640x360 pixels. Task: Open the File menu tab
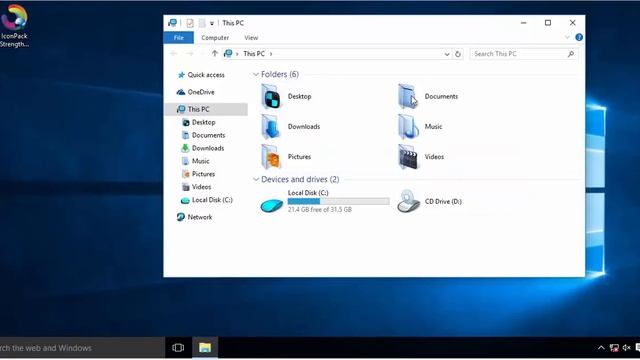pyautogui.click(x=178, y=38)
